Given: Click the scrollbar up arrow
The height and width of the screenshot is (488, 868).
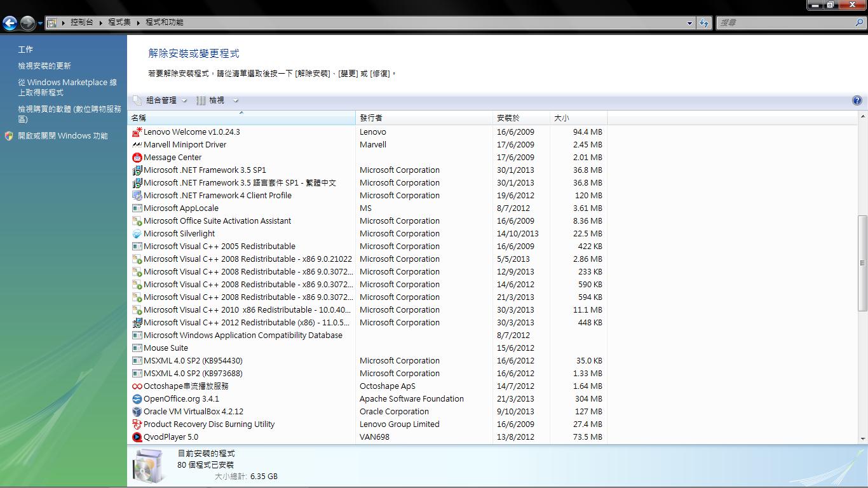Looking at the screenshot, I should [862, 117].
